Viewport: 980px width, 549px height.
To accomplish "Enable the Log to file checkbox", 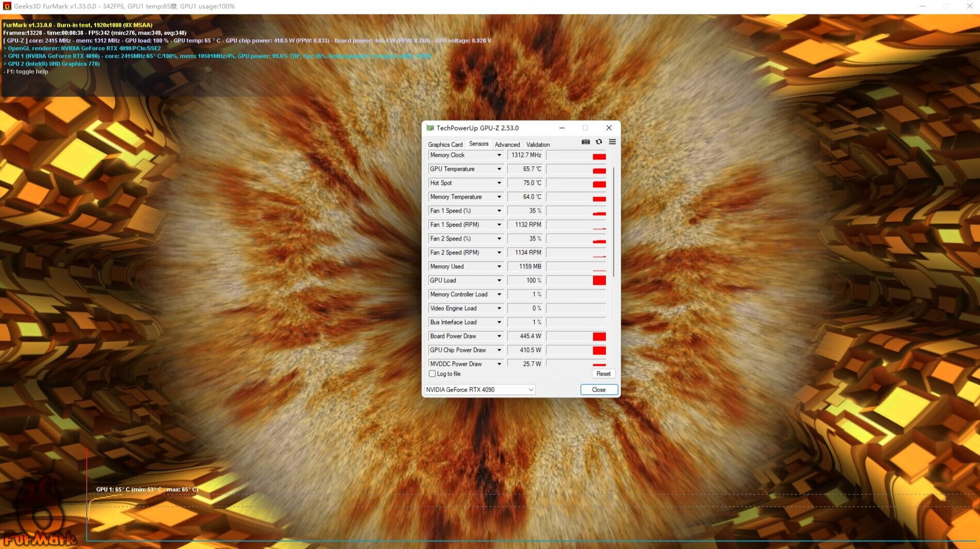I will (432, 374).
